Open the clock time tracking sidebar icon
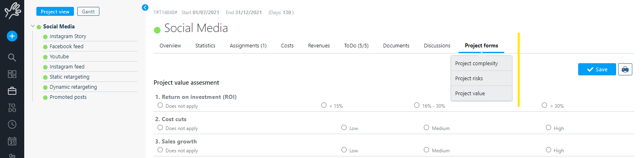 pos(12,124)
